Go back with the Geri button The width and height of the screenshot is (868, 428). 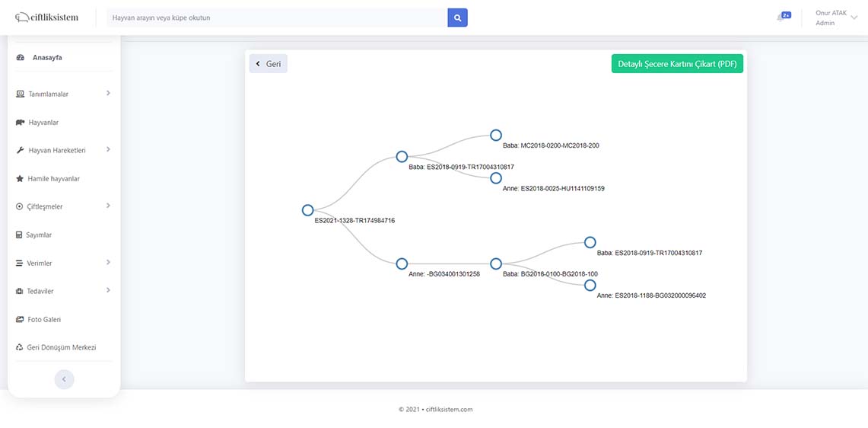(x=268, y=64)
